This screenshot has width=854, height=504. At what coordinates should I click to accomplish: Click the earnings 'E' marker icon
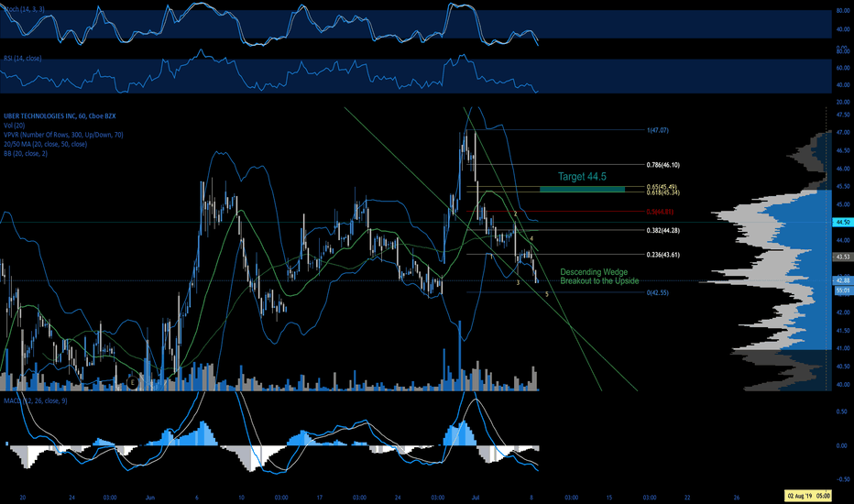pyautogui.click(x=133, y=382)
